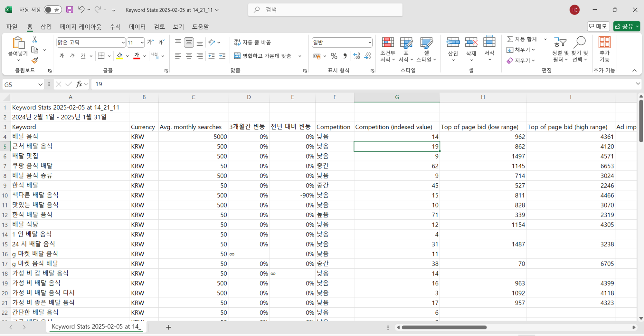
Task: Click the Save icon in title bar
Action: click(70, 10)
